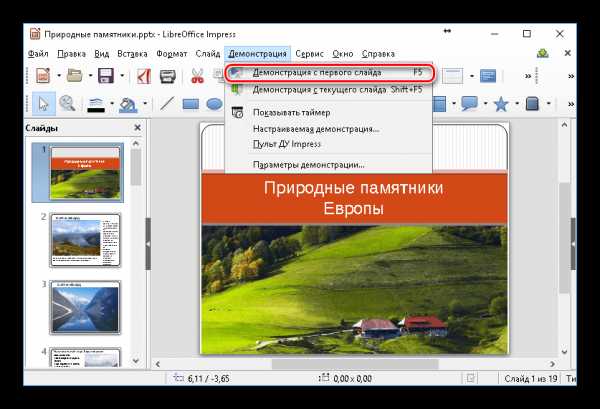The height and width of the screenshot is (409, 600).
Task: Select Показывать таймер menu entry
Action: click(x=329, y=112)
